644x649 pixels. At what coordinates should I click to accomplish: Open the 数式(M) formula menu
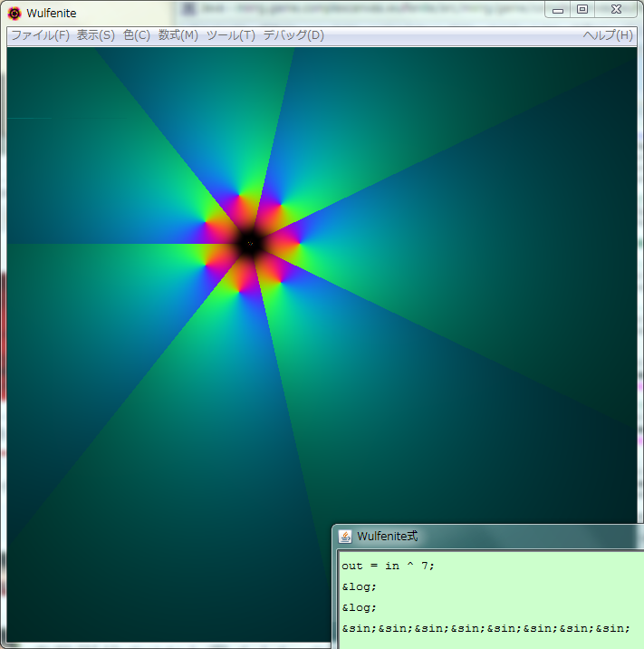pyautogui.click(x=178, y=35)
